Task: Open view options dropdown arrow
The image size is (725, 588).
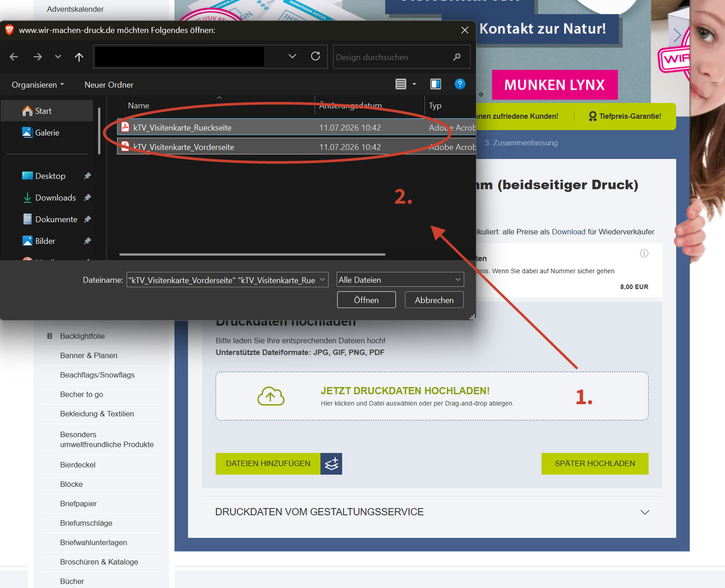Action: 414,84
